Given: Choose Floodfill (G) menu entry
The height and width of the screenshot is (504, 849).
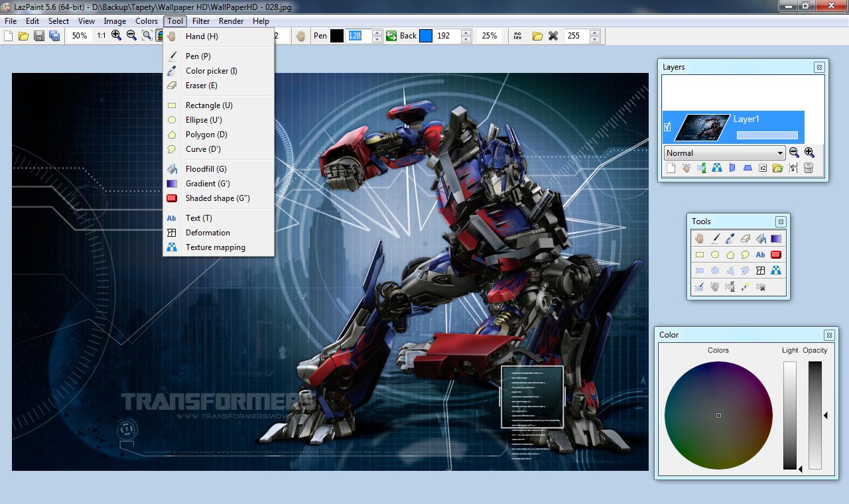Looking at the screenshot, I should coord(219,169).
